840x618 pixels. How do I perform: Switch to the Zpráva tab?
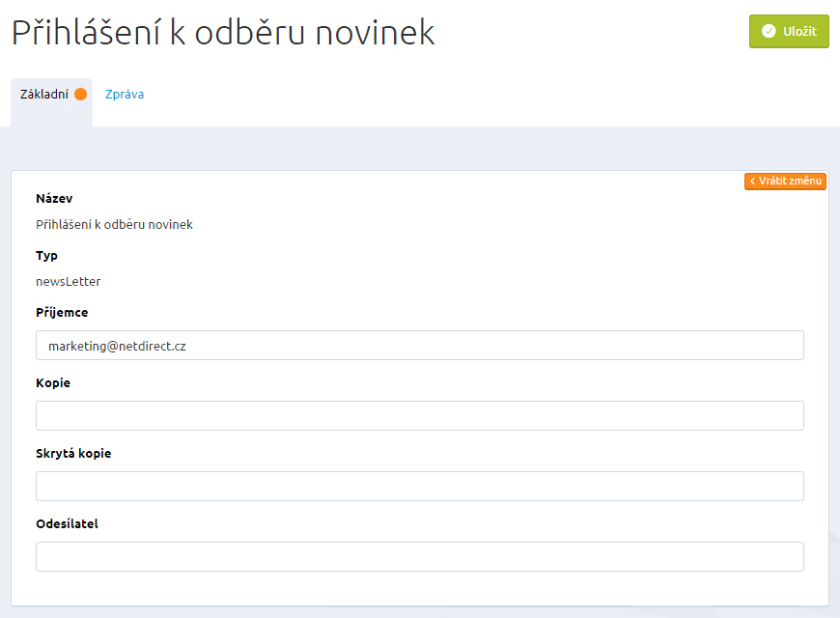(x=125, y=95)
